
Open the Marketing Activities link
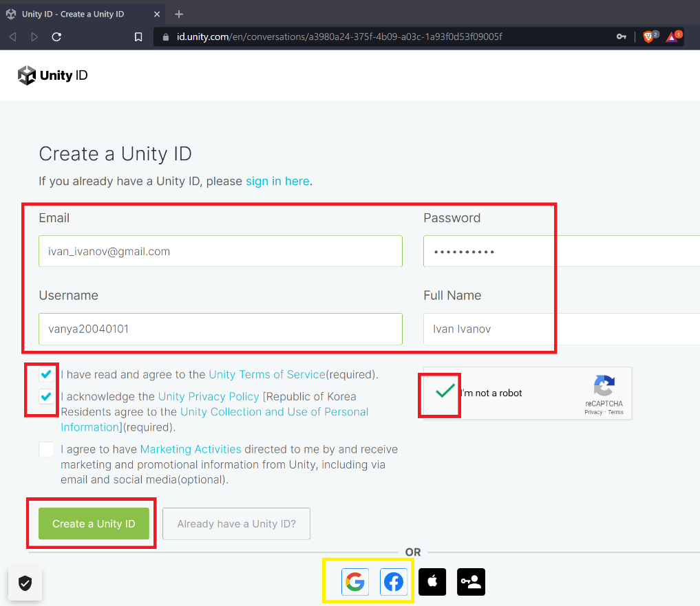pos(191,449)
